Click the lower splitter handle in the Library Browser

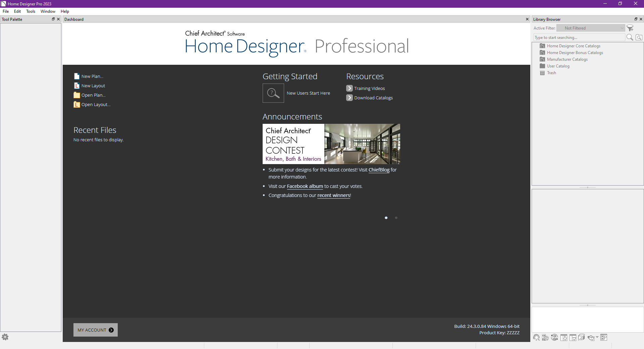(588, 305)
